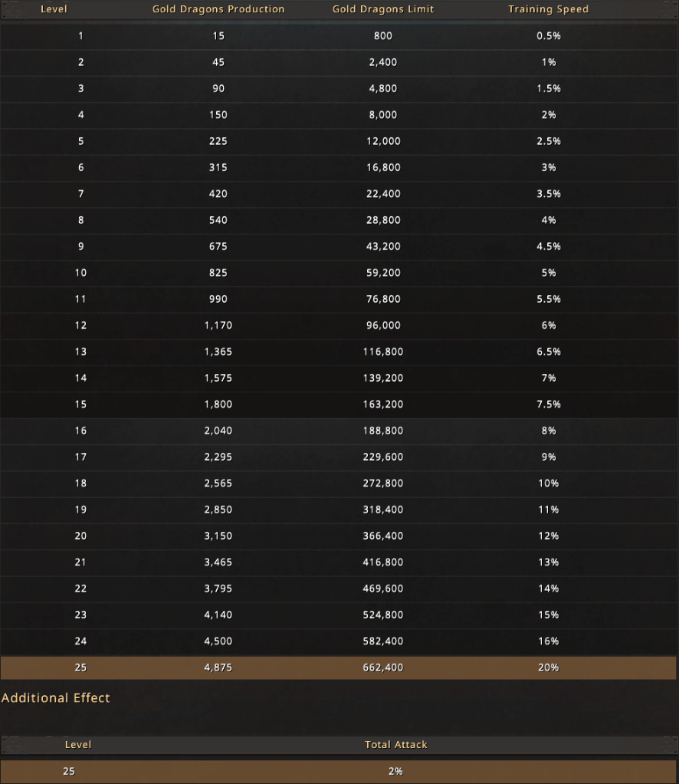Click the 7.5% training speed cell
This screenshot has width=679, height=784.
click(548, 405)
